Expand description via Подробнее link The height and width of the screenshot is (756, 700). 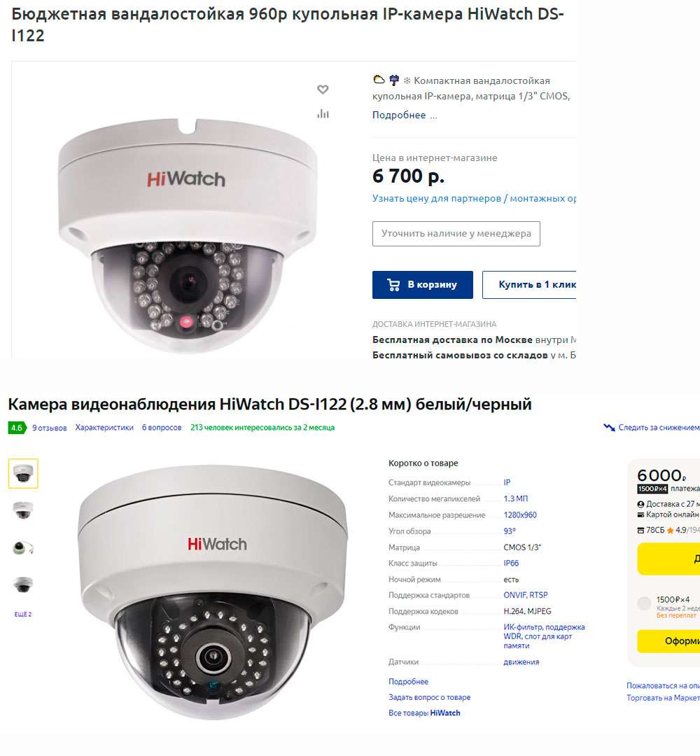(x=399, y=115)
